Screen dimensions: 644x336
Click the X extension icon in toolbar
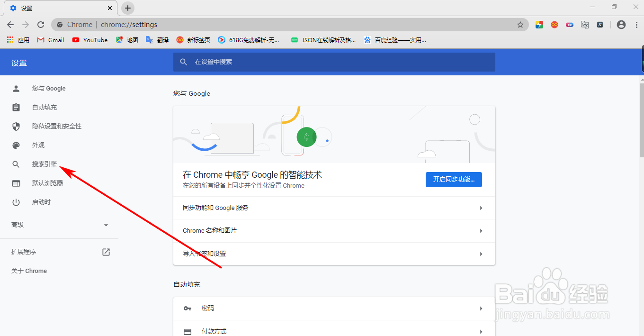pyautogui.click(x=600, y=24)
